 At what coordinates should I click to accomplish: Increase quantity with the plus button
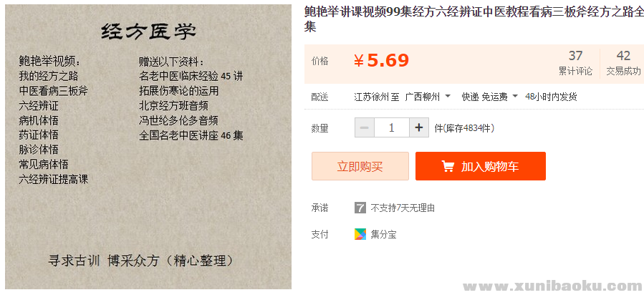[x=419, y=128]
